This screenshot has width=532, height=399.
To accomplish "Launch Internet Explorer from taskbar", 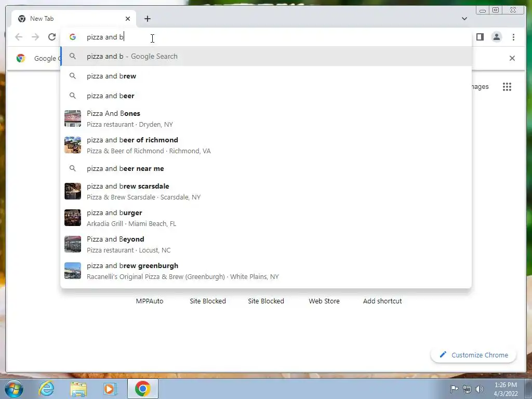I will 46,389.
